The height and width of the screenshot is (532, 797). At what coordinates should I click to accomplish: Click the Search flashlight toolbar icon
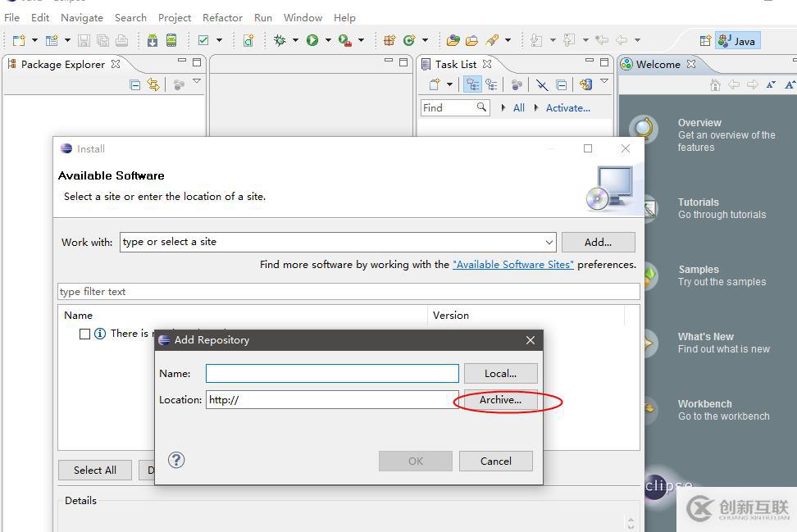click(x=491, y=40)
